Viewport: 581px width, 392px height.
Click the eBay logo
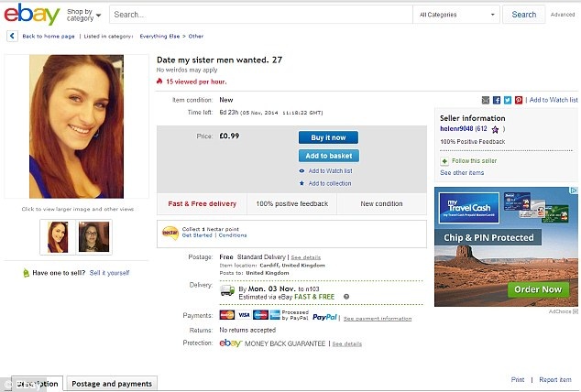(32, 15)
